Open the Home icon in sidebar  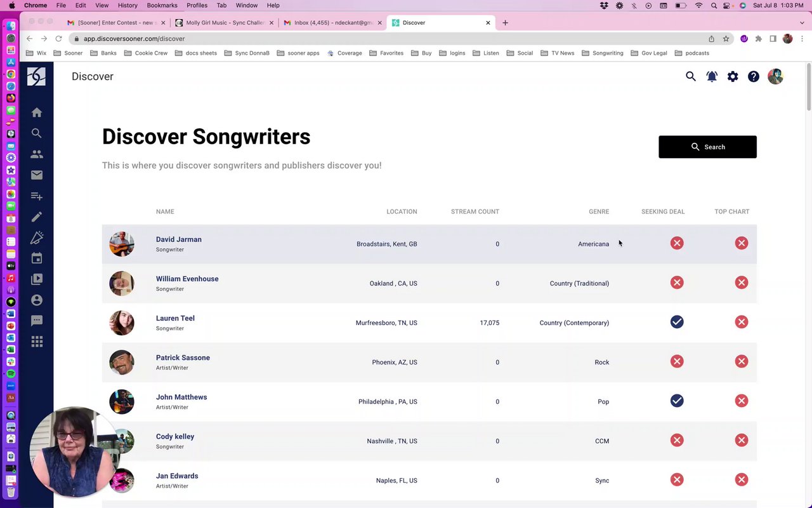pos(37,112)
